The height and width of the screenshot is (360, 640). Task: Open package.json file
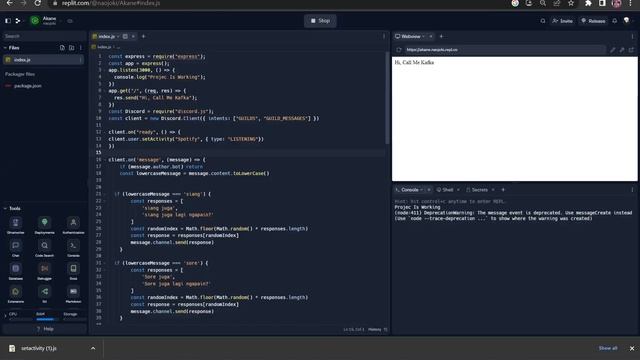click(x=28, y=86)
